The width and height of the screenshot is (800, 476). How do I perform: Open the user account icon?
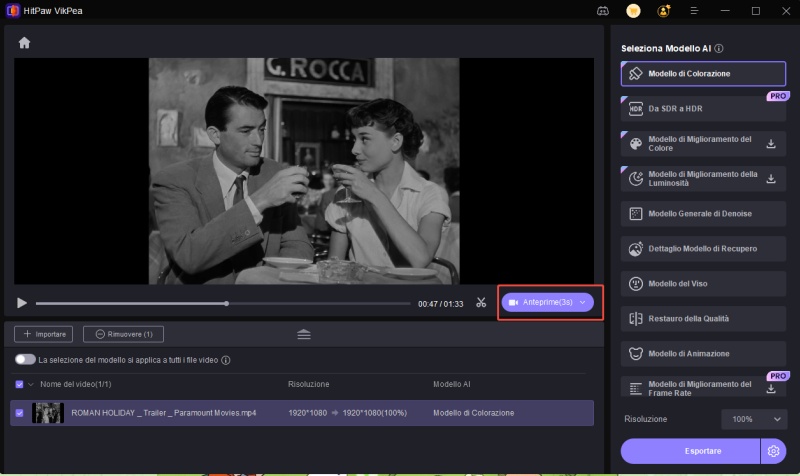pyautogui.click(x=663, y=11)
